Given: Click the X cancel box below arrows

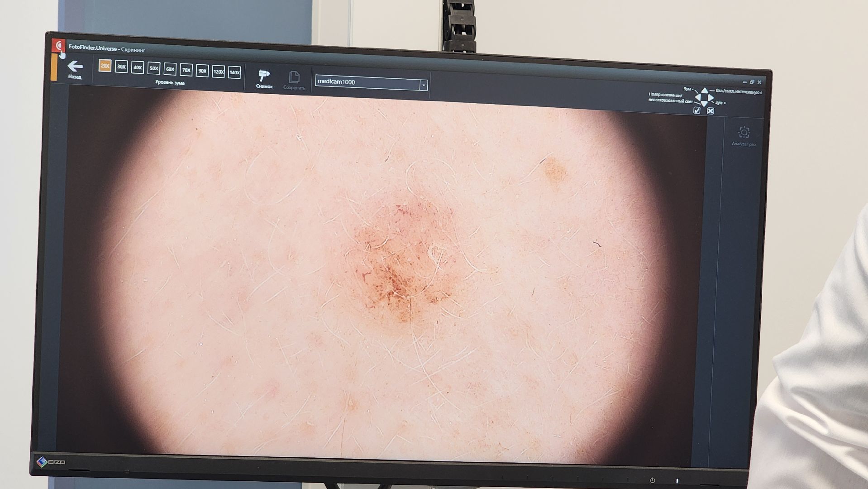Looking at the screenshot, I should click(x=710, y=111).
